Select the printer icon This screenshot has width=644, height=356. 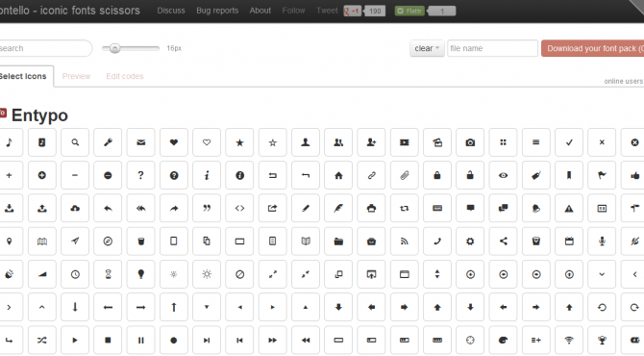pos(371,209)
